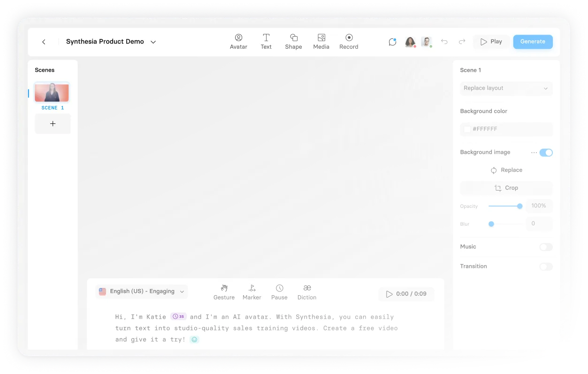Screen dimensions: 588x374
Task: Click the white background color swatch
Action: [x=467, y=129]
